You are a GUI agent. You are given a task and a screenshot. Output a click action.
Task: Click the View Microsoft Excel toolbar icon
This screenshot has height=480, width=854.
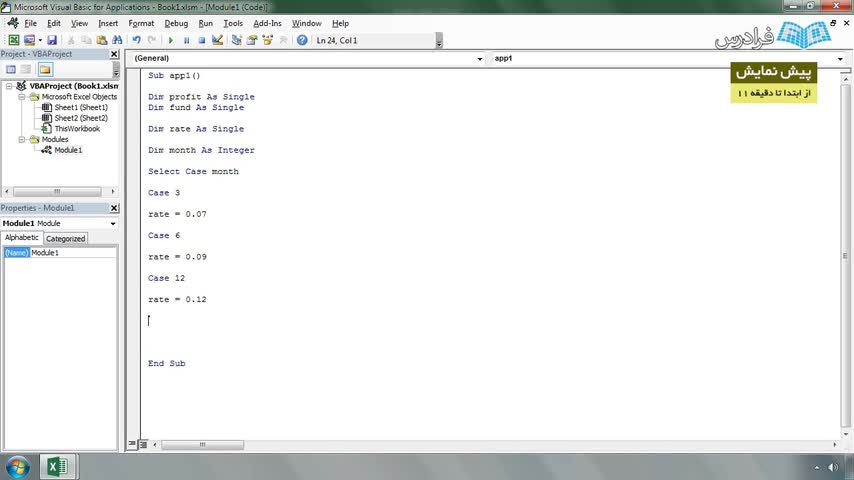[14, 40]
